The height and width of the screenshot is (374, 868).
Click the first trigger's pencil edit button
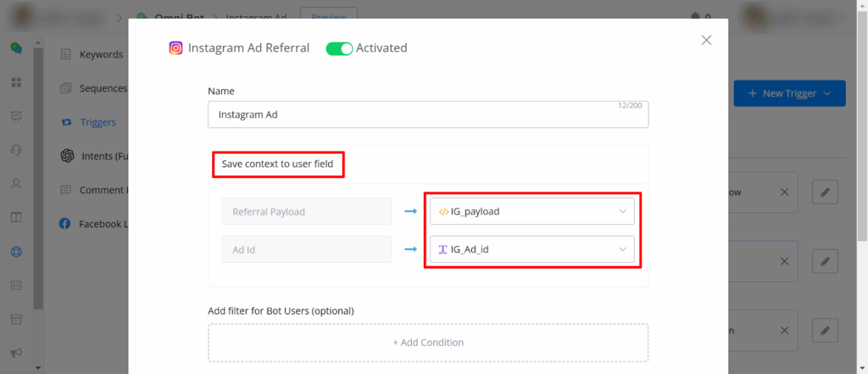click(x=825, y=193)
